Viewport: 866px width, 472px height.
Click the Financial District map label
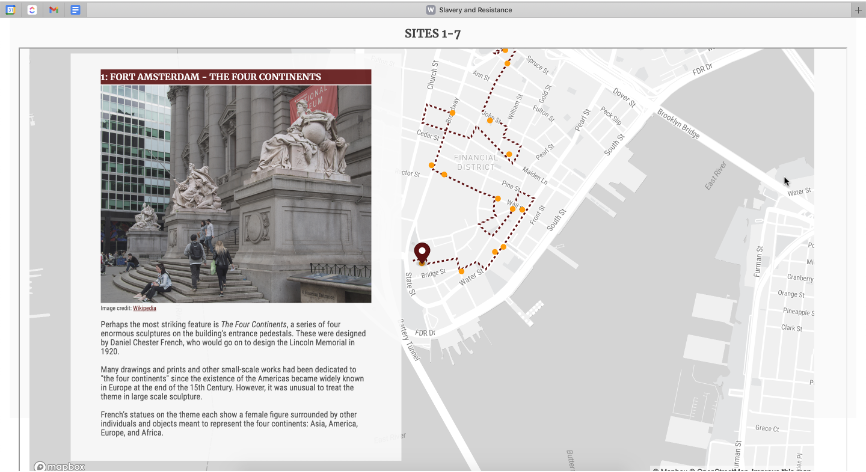click(x=476, y=162)
